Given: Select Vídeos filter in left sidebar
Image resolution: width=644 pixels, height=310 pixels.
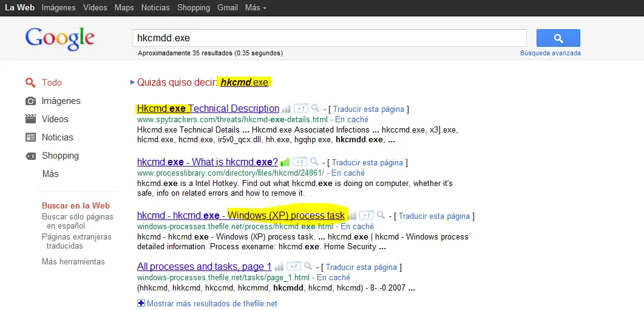Looking at the screenshot, I should pyautogui.click(x=55, y=119).
